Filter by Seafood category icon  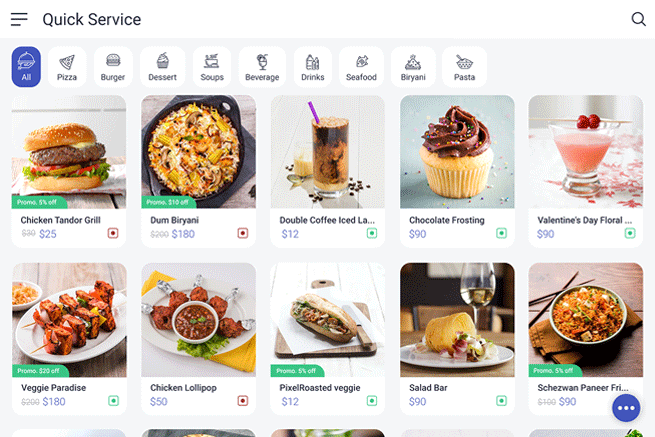tap(361, 61)
